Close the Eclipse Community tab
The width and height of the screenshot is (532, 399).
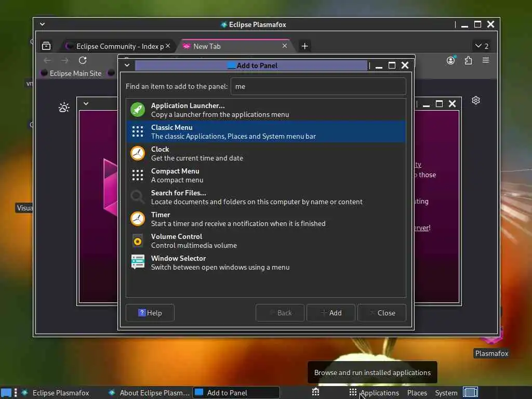[168, 46]
